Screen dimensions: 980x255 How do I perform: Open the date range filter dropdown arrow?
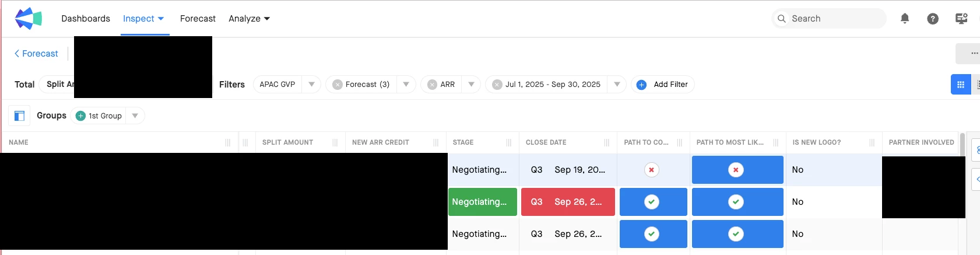617,85
